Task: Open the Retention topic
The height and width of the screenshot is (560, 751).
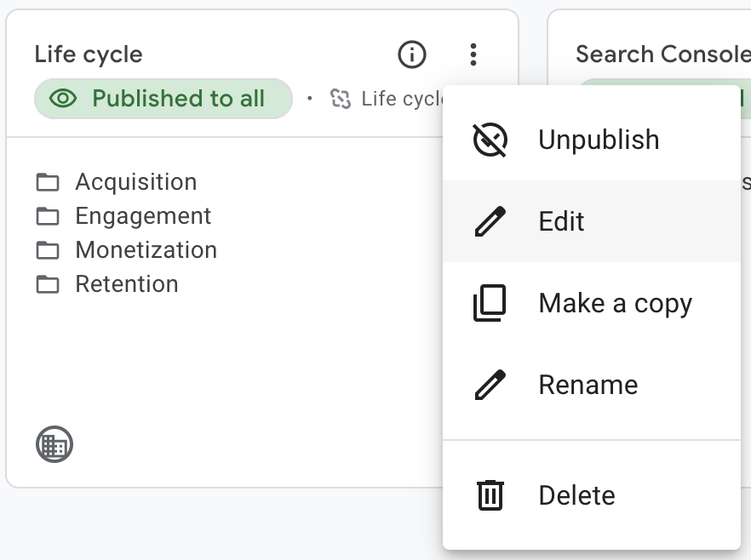Action: 127,284
